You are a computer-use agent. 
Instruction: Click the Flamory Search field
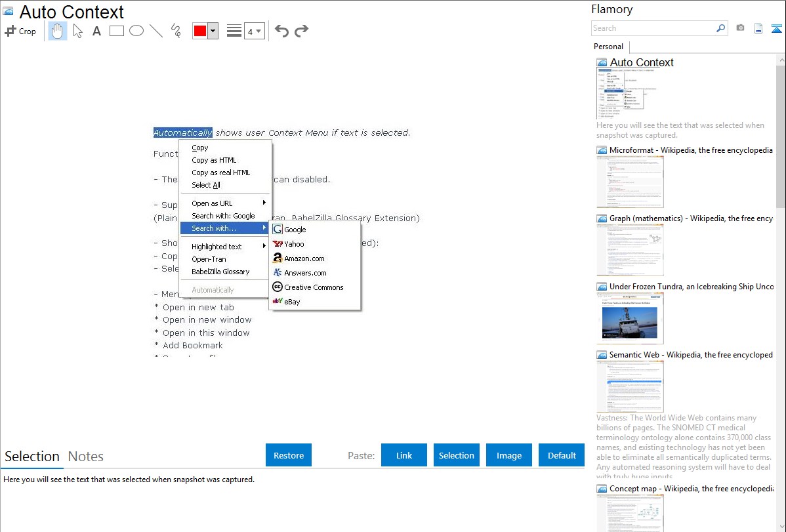click(x=653, y=28)
